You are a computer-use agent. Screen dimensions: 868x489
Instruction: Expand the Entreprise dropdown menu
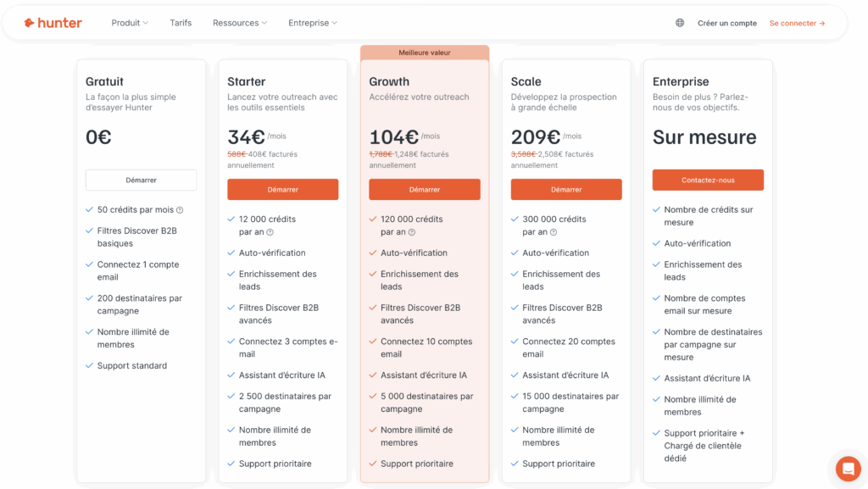point(313,23)
